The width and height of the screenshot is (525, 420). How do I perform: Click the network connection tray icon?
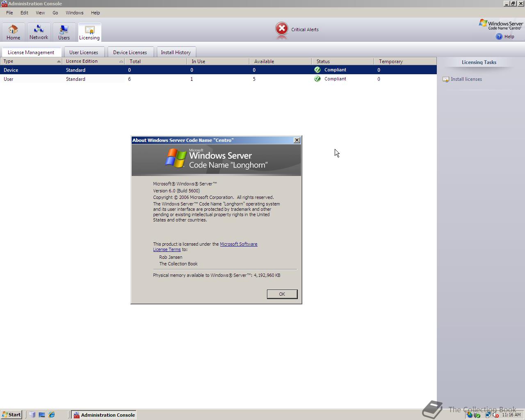point(488,415)
